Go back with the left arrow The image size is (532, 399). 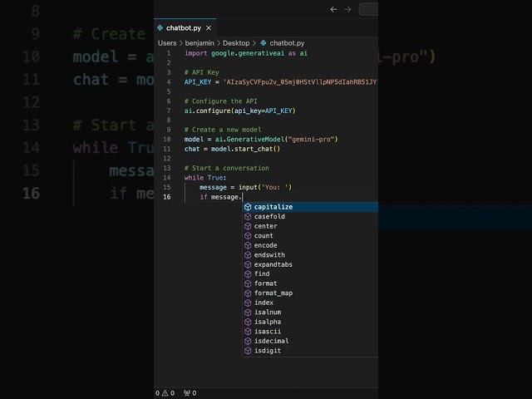(333, 9)
